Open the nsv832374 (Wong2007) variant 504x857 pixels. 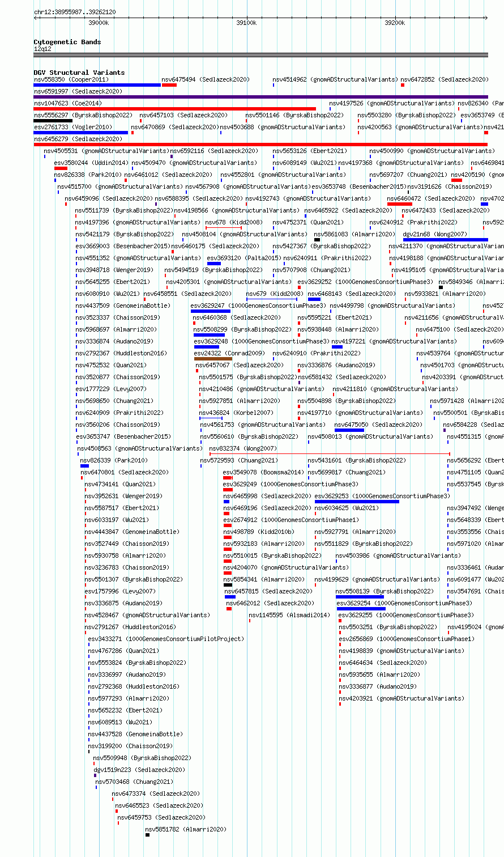tap(243, 449)
